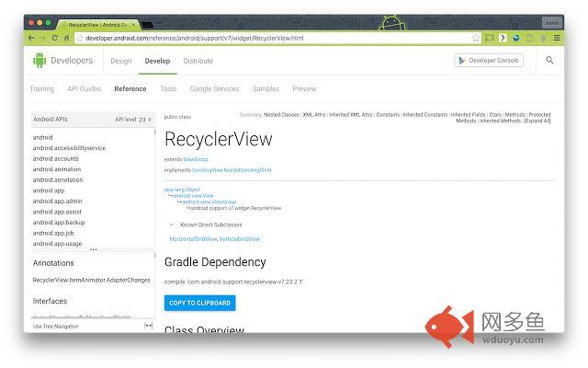
Task: Select the Reference section
Action: tap(130, 88)
